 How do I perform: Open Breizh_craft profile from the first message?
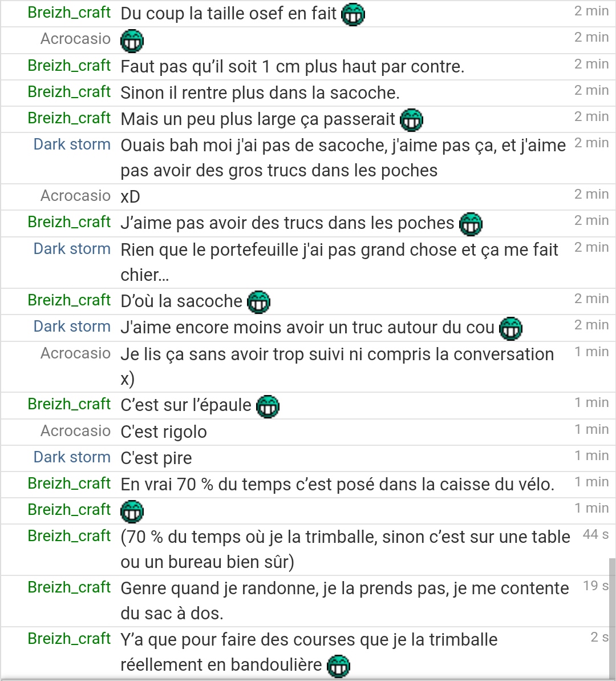click(x=69, y=13)
